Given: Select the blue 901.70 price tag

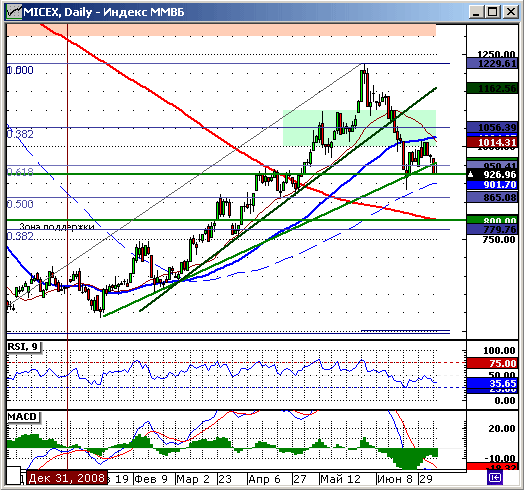Looking at the screenshot, I should coord(492,185).
